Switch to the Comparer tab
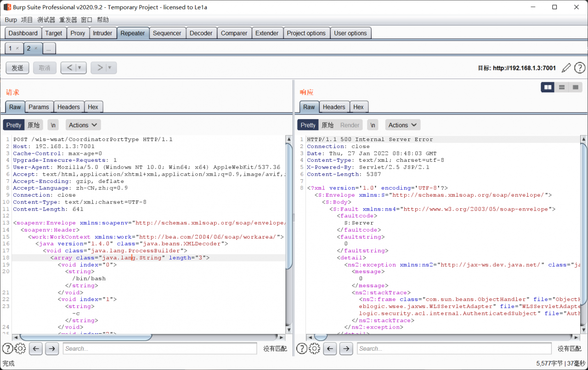Viewport: 588px width, 370px height. click(x=234, y=33)
